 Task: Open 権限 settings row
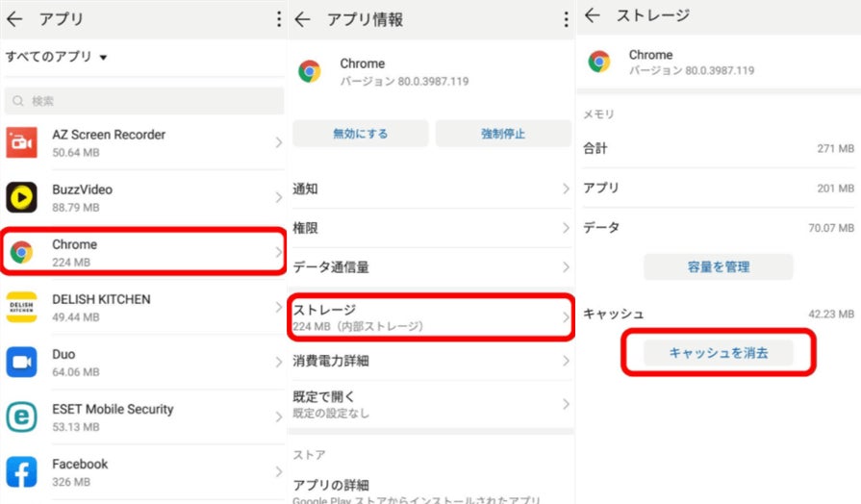(x=431, y=228)
